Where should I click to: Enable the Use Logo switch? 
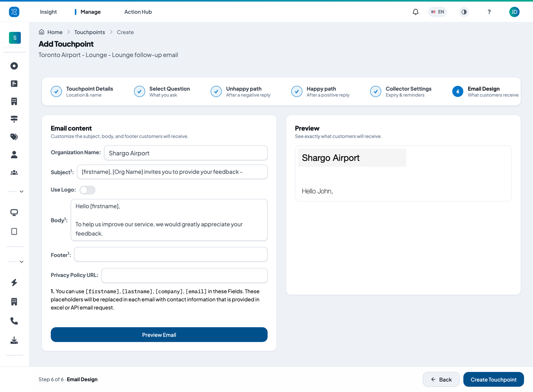(87, 190)
